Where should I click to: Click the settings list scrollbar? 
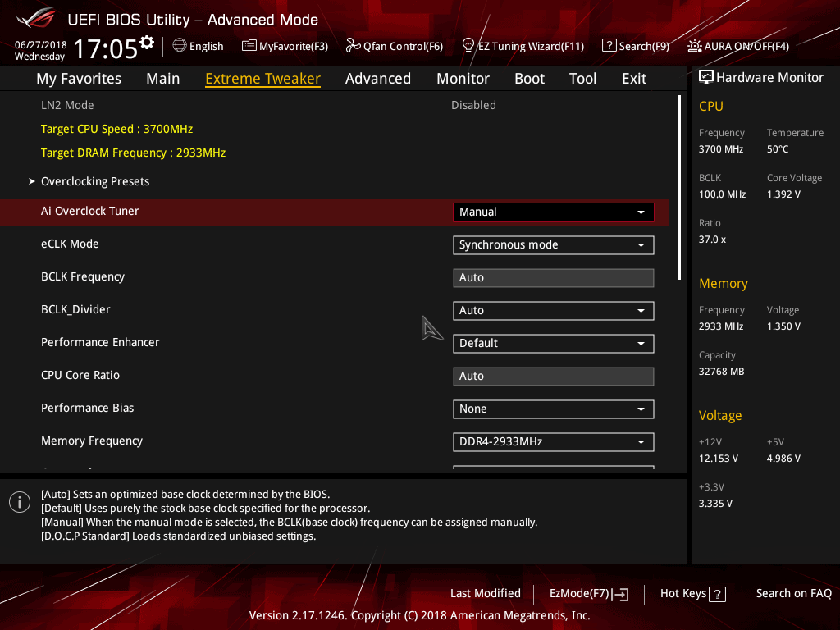point(679,188)
